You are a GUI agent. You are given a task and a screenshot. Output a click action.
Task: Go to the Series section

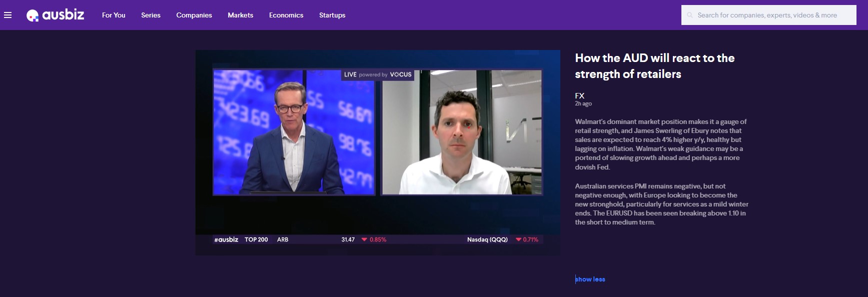click(x=151, y=15)
